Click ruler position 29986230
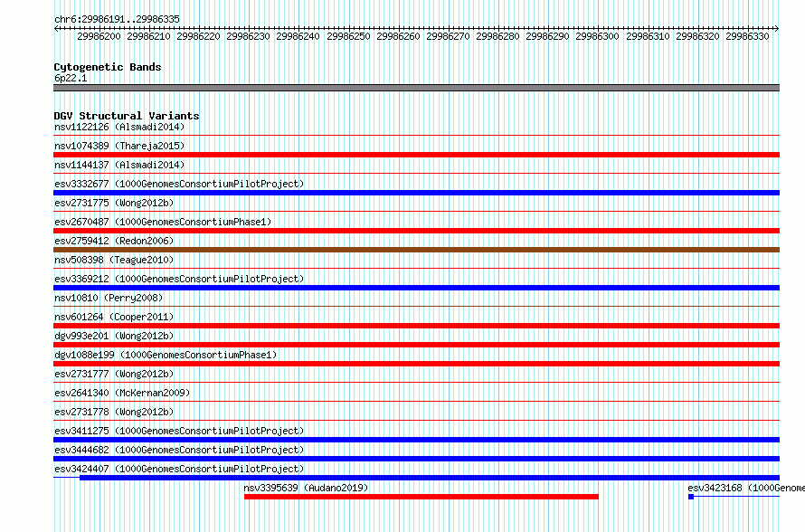 [x=248, y=36]
